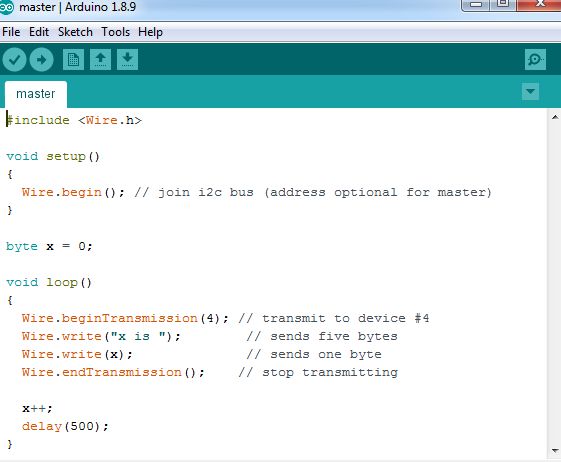Open the tab options dropdown arrow

pos(530,92)
